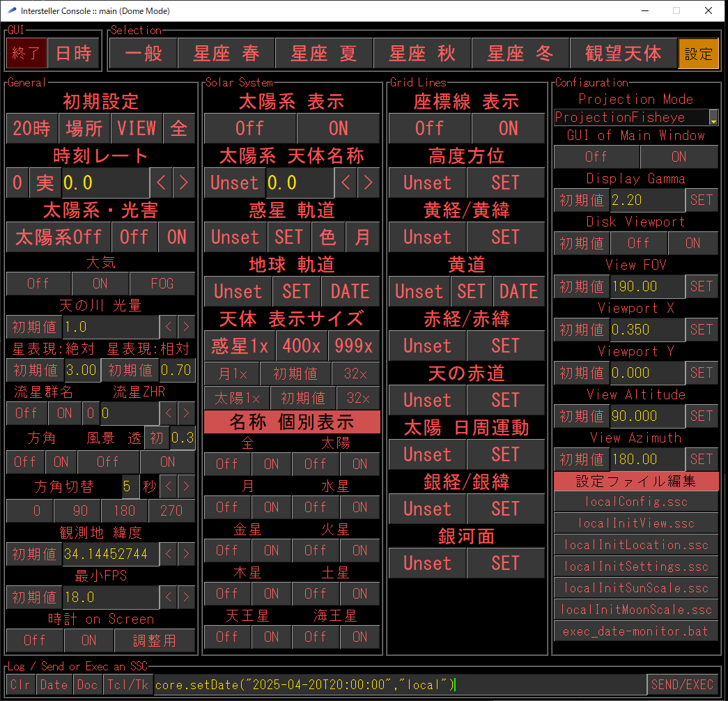Click the VIEW initial setting button

pos(137,128)
